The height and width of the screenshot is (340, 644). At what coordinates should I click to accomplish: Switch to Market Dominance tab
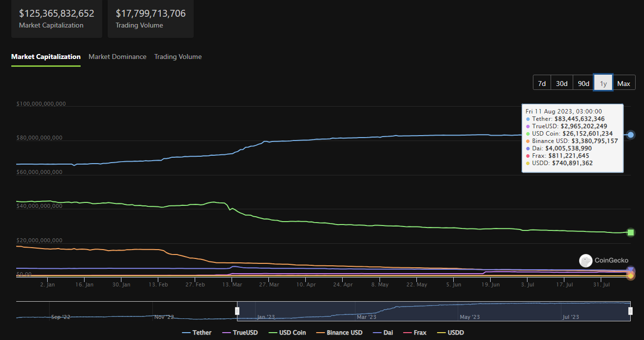click(x=117, y=57)
